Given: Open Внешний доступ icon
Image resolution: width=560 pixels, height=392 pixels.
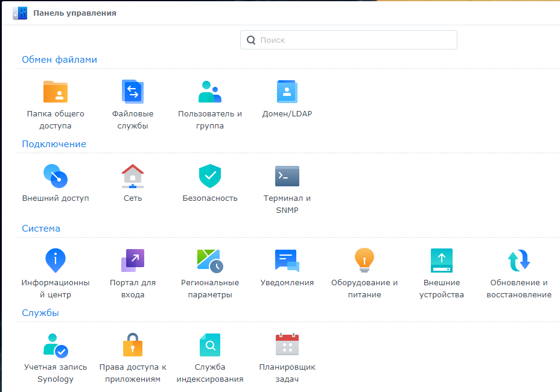Looking at the screenshot, I should point(56,176).
